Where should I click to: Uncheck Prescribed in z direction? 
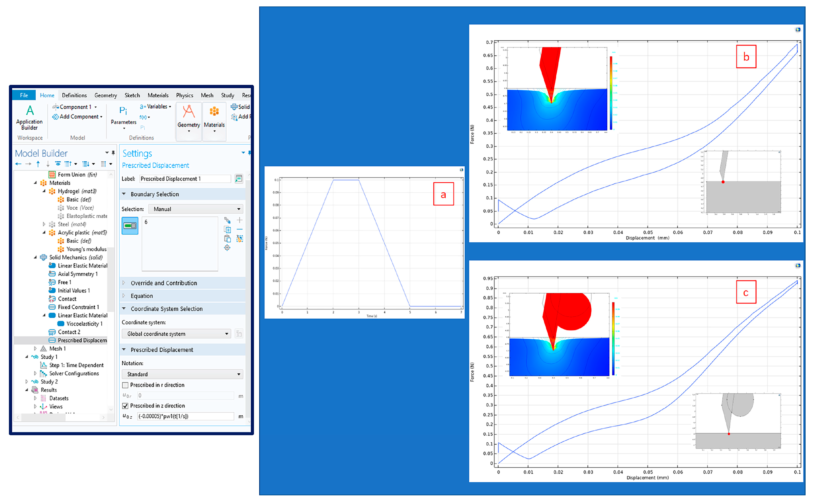pyautogui.click(x=125, y=406)
